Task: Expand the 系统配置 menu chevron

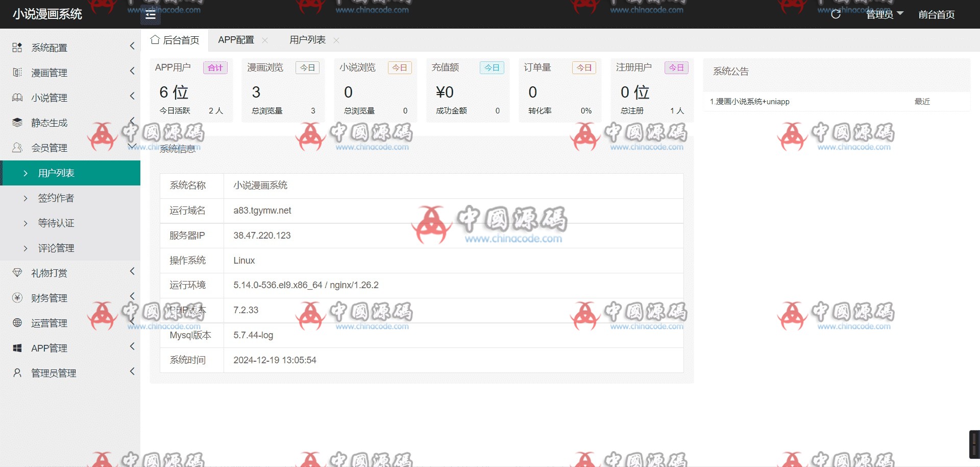Action: [x=132, y=46]
